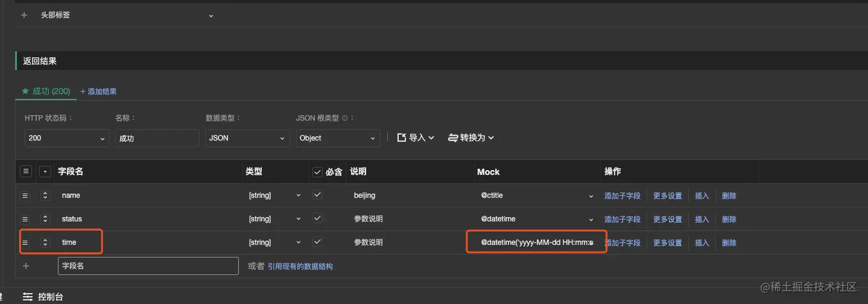The height and width of the screenshot is (304, 868).
Task: Click the 名称 input field containing 成功
Action: pyautogui.click(x=157, y=138)
